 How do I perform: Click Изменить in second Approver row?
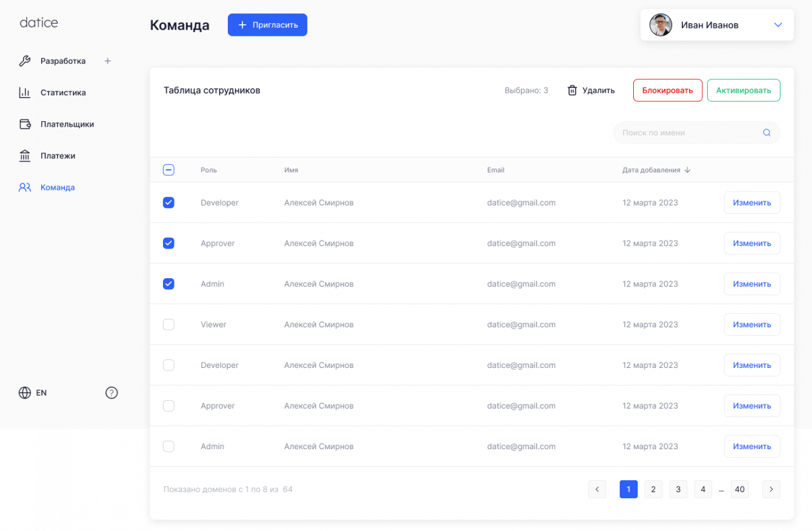pyautogui.click(x=752, y=406)
